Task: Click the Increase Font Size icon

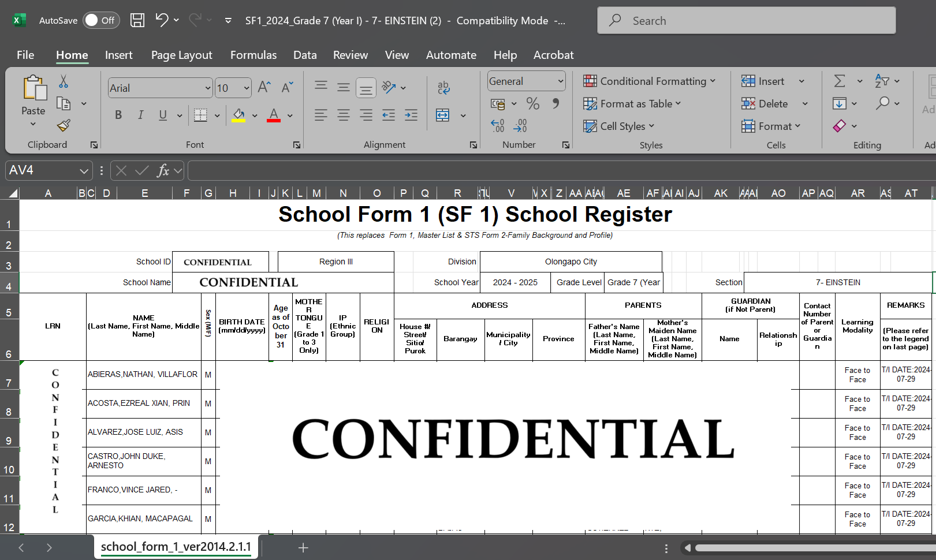Action: (x=264, y=88)
